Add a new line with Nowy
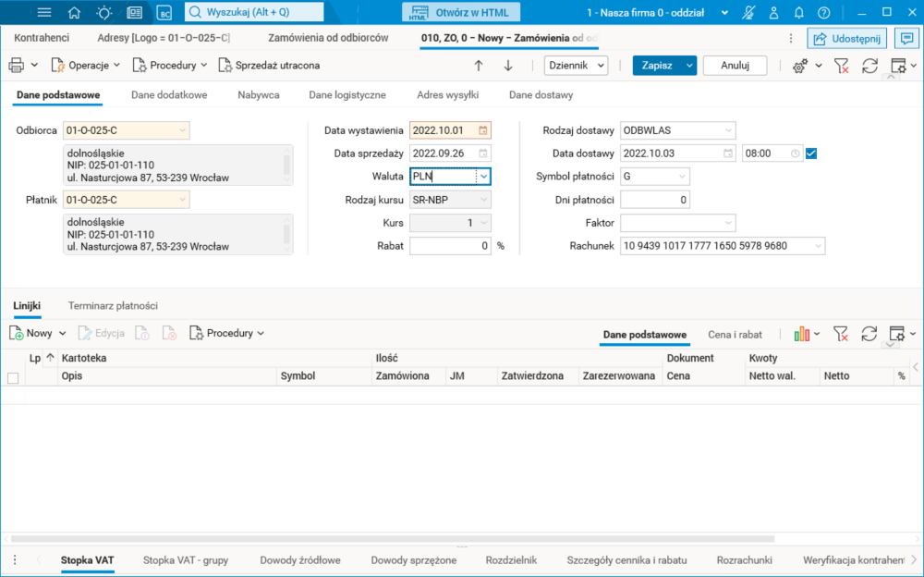Image resolution: width=924 pixels, height=577 pixels. click(31, 333)
